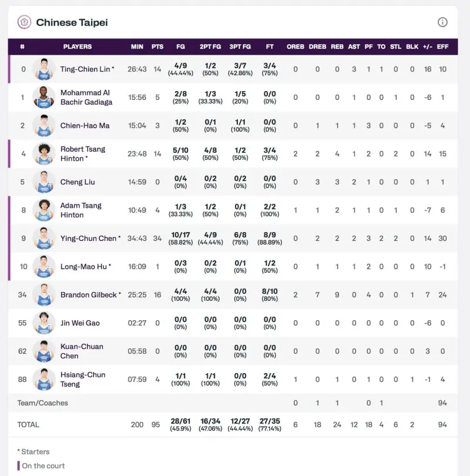The height and width of the screenshot is (476, 470).
Task: Sort by the MIN column header
Action: coord(137,46)
